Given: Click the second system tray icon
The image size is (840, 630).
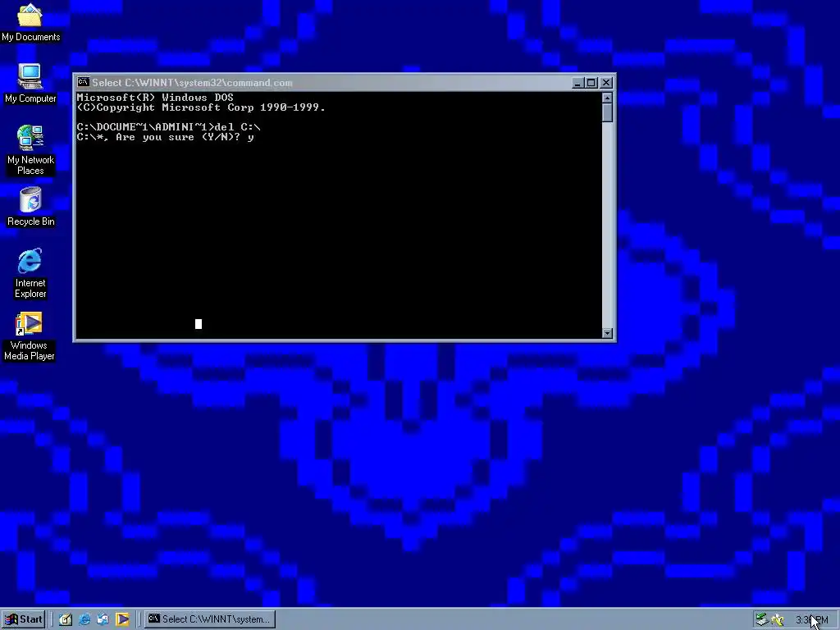Looking at the screenshot, I should click(778, 620).
